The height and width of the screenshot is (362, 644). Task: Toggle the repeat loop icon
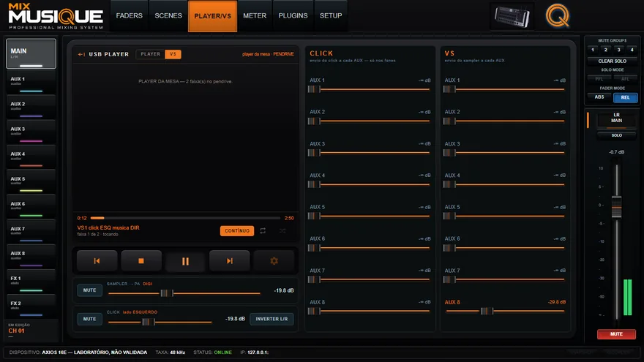[x=263, y=230]
